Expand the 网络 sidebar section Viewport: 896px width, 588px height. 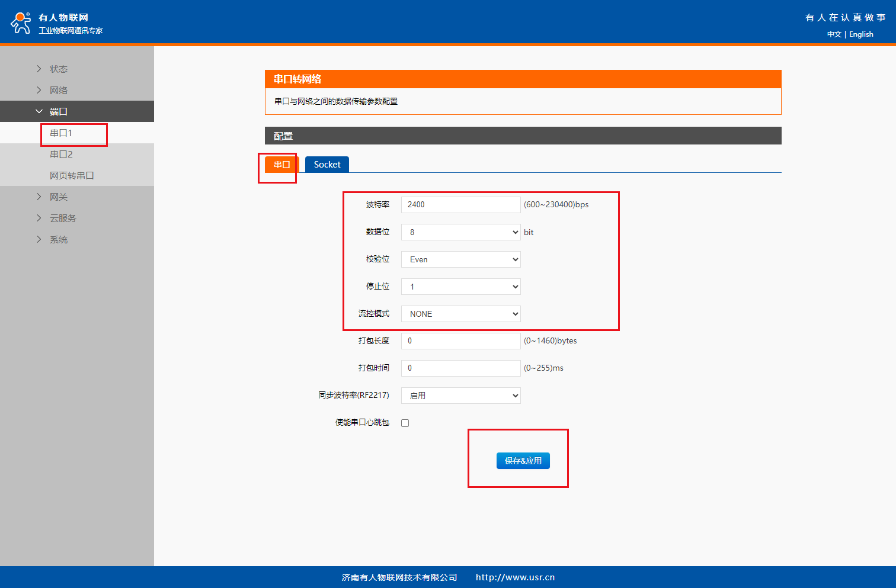[58, 90]
